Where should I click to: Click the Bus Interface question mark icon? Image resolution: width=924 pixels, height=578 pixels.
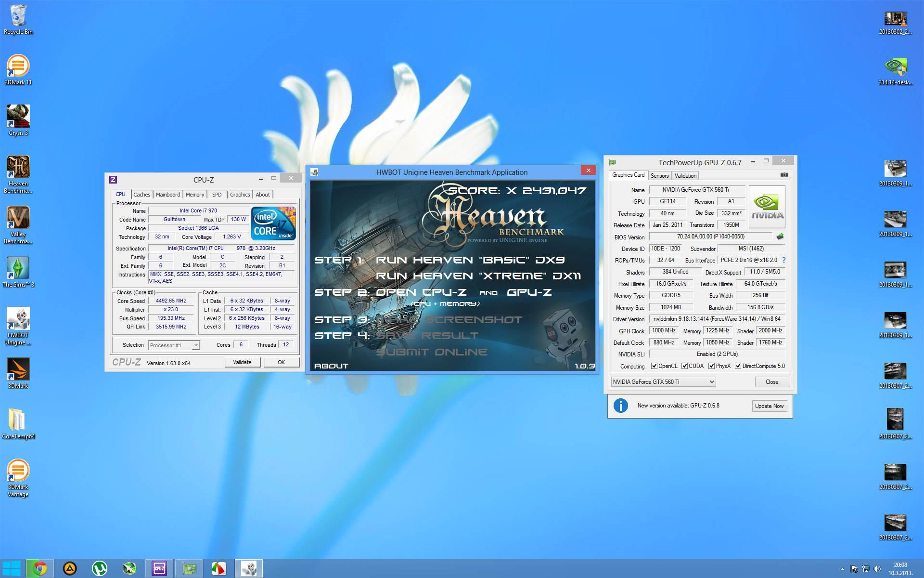[783, 260]
